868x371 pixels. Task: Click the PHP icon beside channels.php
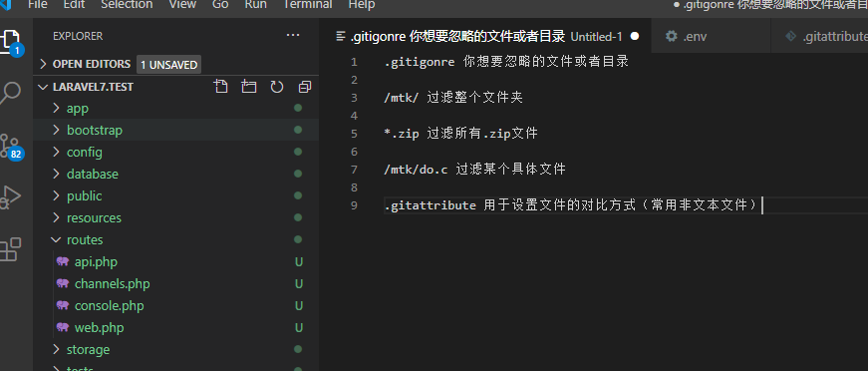point(63,283)
